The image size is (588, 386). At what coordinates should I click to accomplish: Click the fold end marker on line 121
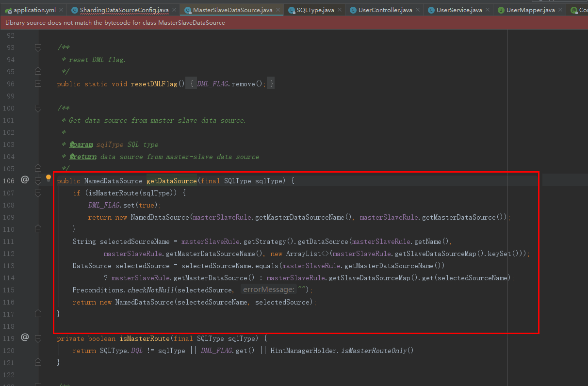38,362
